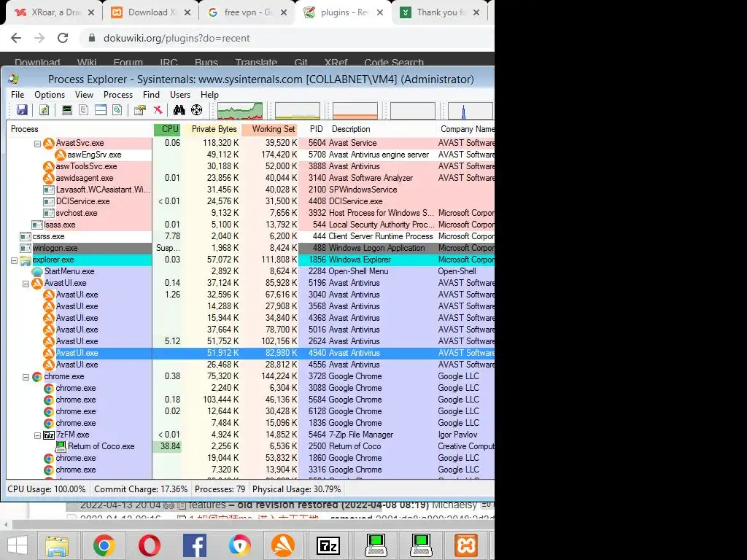The width and height of the screenshot is (747, 560).
Task: Click the browser horizontal scrollbar left arrow
Action: [6, 525]
